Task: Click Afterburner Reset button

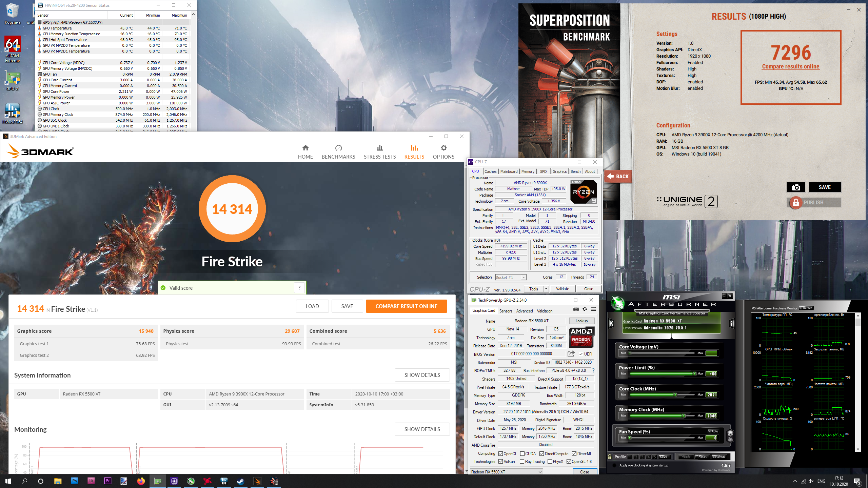Action: [x=702, y=456]
